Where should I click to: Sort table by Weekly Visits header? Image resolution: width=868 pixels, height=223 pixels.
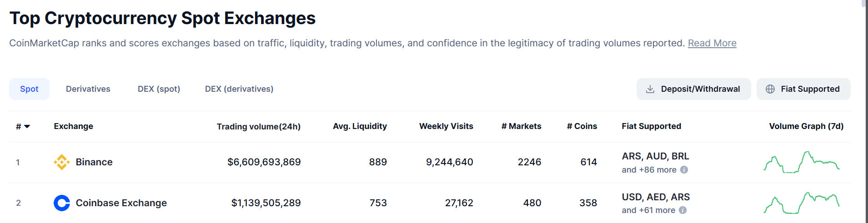tap(446, 126)
